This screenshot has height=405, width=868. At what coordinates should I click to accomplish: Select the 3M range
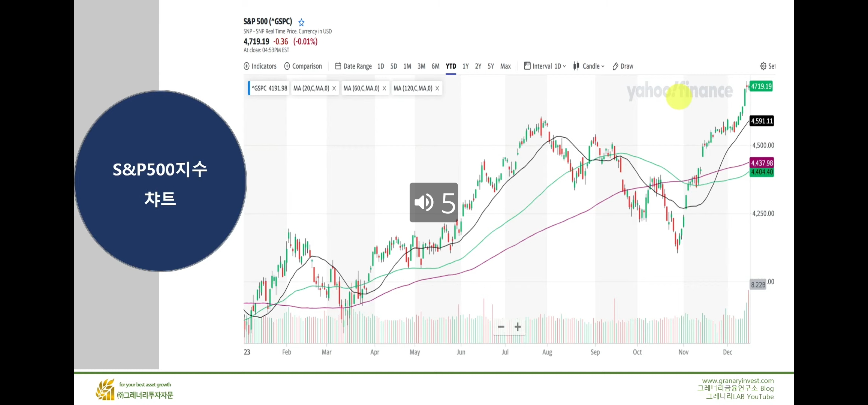(421, 66)
